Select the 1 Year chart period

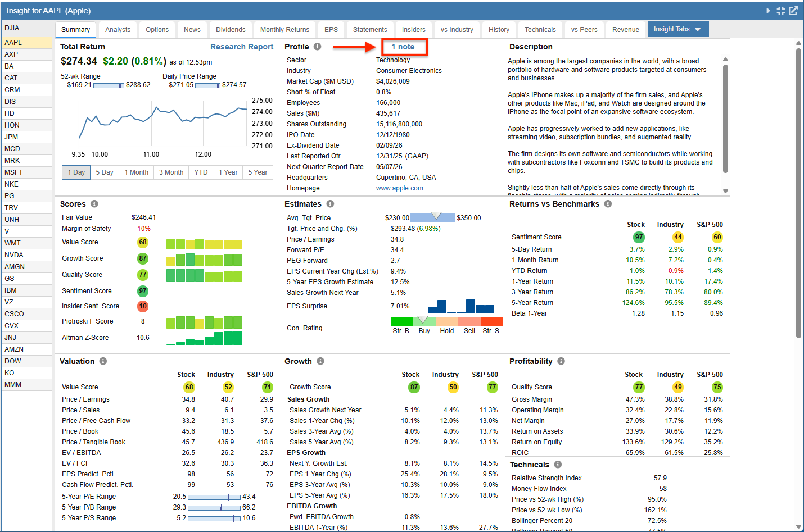228,172
